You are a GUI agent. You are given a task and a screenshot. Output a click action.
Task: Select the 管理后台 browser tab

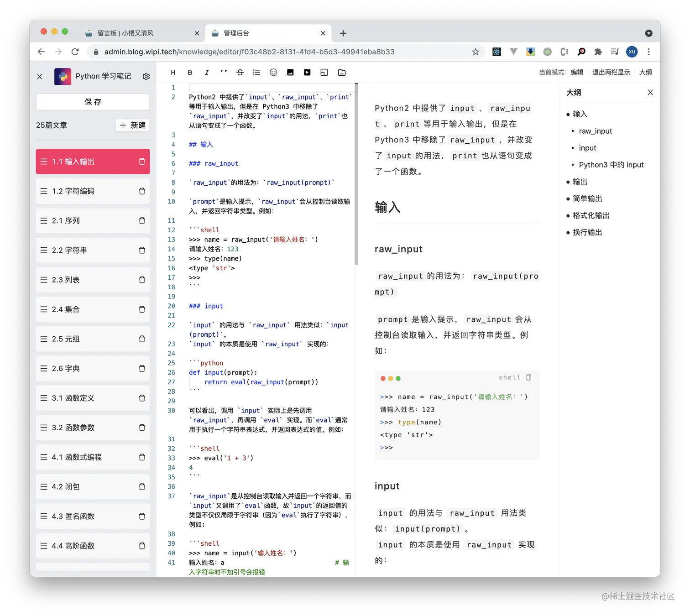(268, 33)
